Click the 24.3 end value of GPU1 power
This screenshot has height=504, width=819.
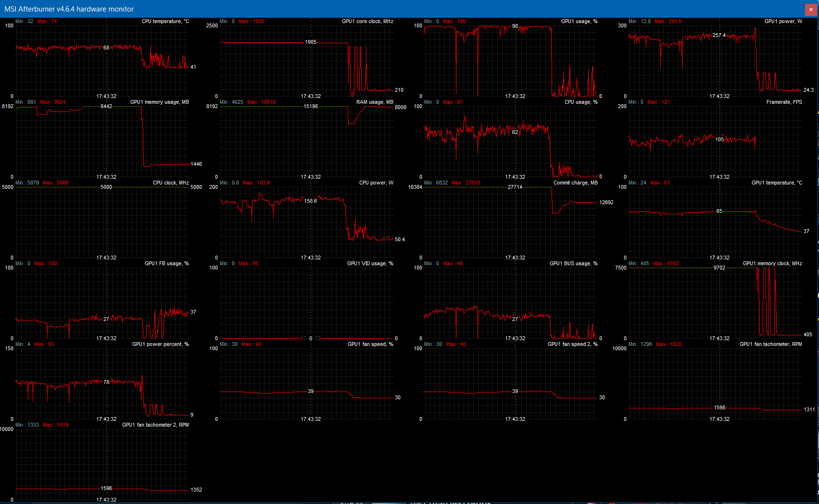(x=809, y=90)
